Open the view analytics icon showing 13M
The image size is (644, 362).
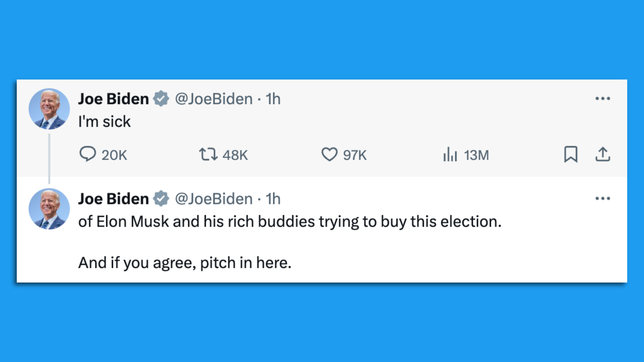pyautogui.click(x=450, y=155)
